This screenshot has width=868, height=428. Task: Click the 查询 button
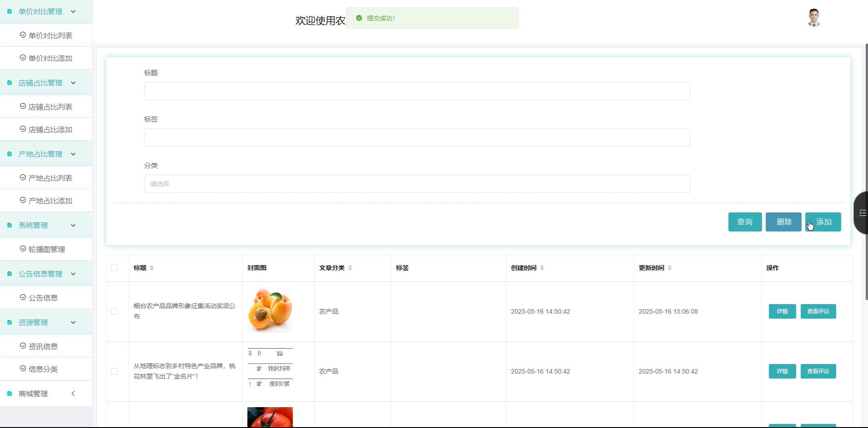745,222
